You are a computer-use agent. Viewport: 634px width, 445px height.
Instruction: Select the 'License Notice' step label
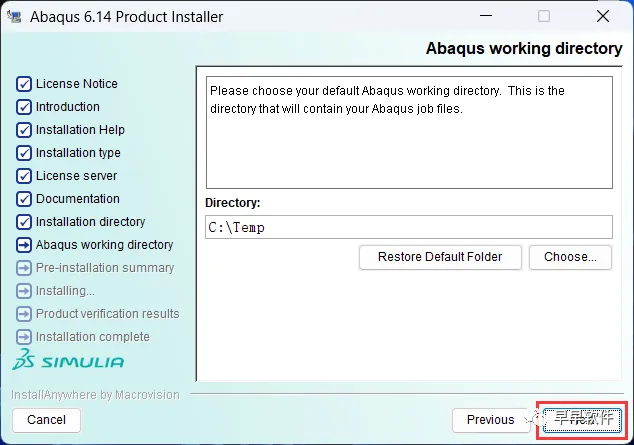coord(77,84)
